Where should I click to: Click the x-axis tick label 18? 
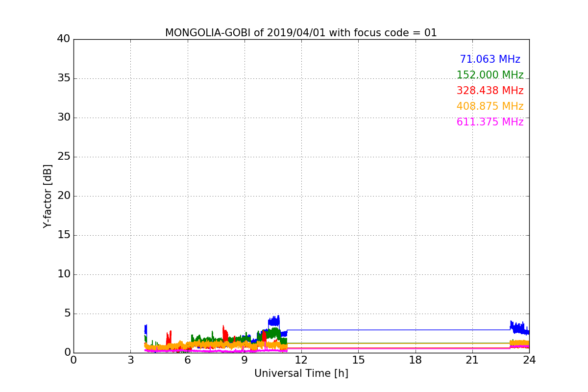pyautogui.click(x=416, y=361)
